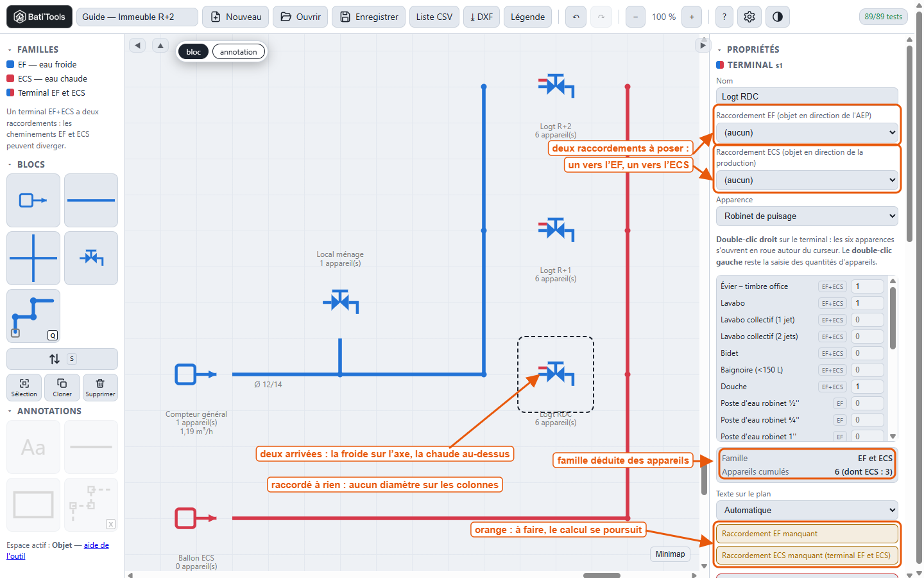Pick the cross junction block
The width and height of the screenshot is (924, 578).
pos(33,258)
